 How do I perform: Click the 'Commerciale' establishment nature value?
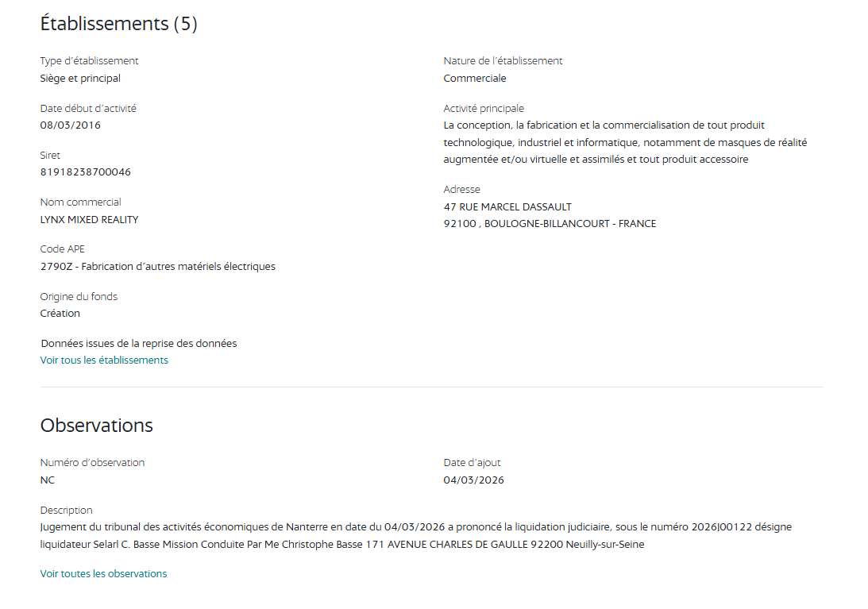tap(474, 79)
